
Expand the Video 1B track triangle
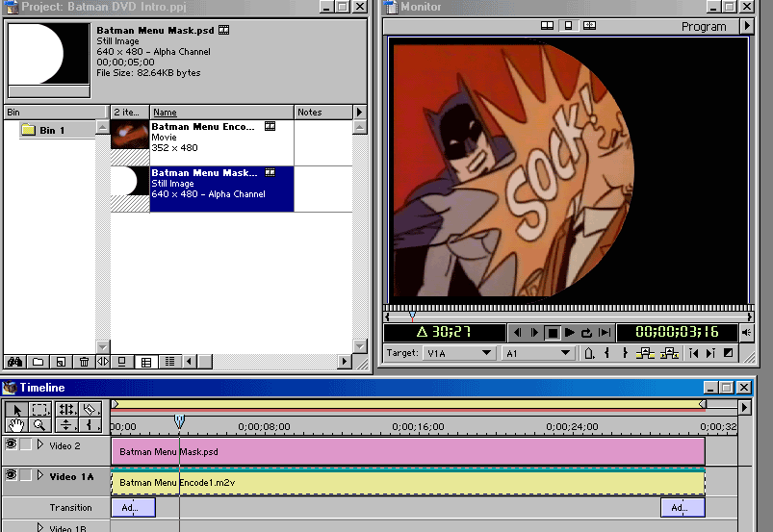(x=40, y=527)
